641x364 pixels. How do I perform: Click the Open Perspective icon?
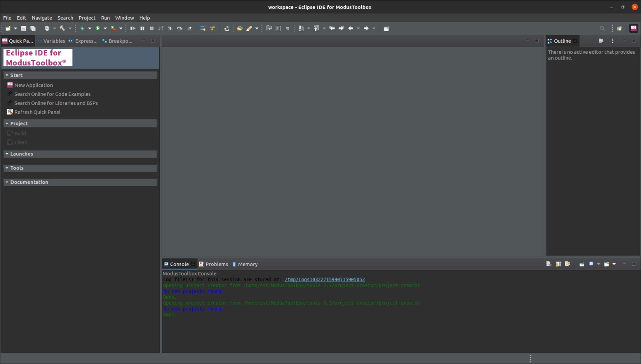[620, 29]
